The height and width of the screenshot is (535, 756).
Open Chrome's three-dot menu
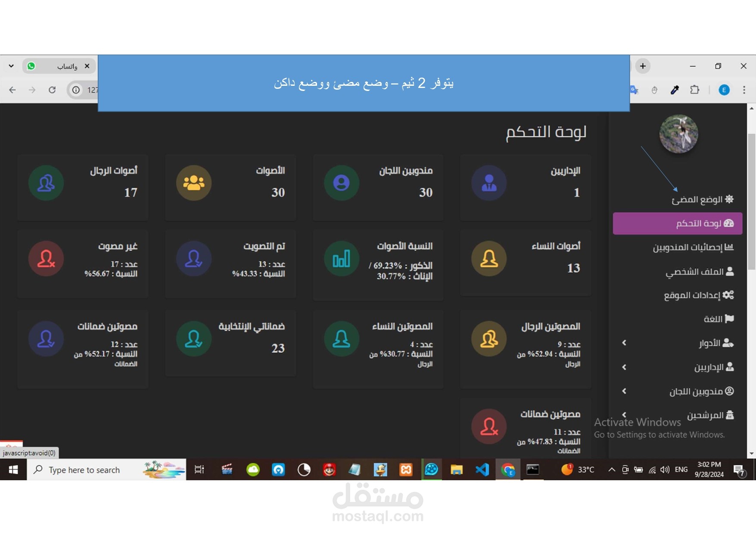744,90
